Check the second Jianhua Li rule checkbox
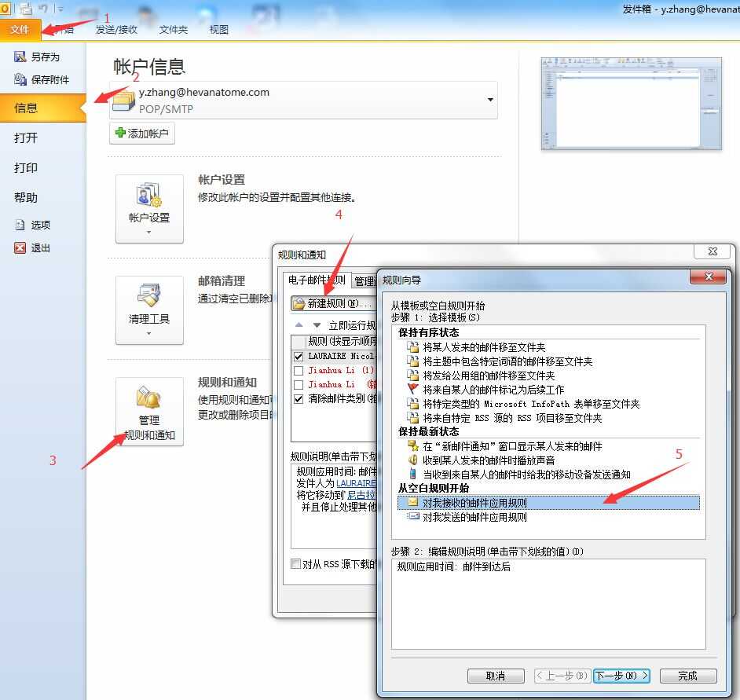740x700 pixels. tap(299, 385)
